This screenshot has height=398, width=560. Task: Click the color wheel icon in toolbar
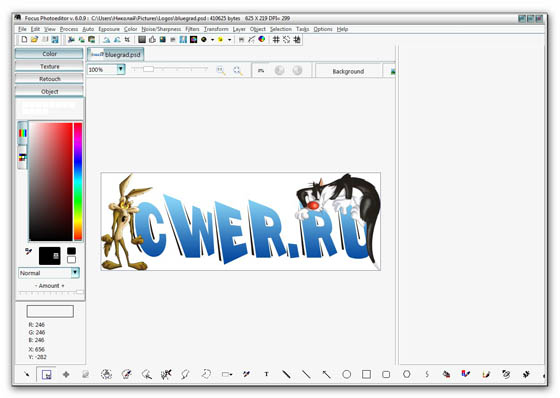pos(262,39)
